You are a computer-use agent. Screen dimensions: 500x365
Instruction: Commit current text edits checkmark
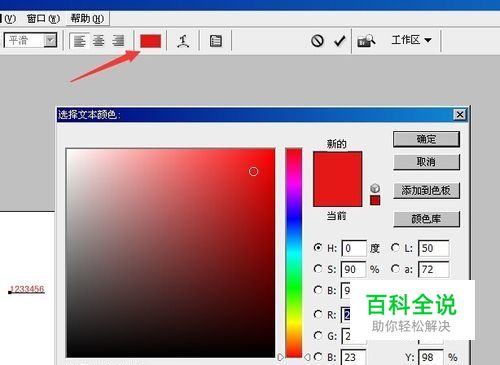coord(339,41)
